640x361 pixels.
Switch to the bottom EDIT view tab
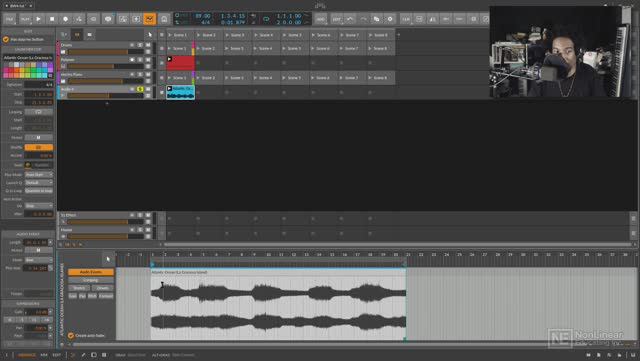click(x=56, y=355)
